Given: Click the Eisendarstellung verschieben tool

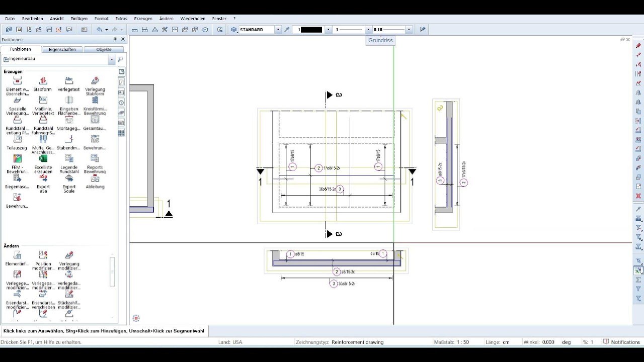Looking at the screenshot, I should tap(43, 299).
